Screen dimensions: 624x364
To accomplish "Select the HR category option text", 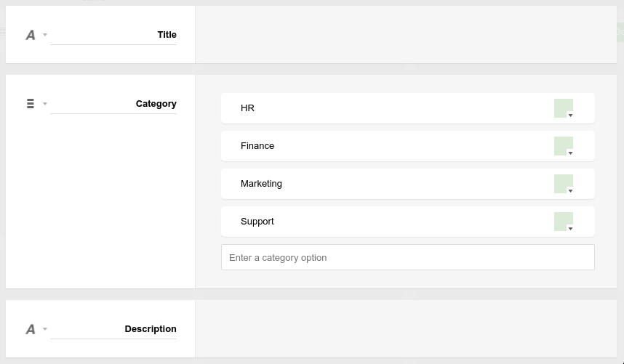I will click(247, 108).
